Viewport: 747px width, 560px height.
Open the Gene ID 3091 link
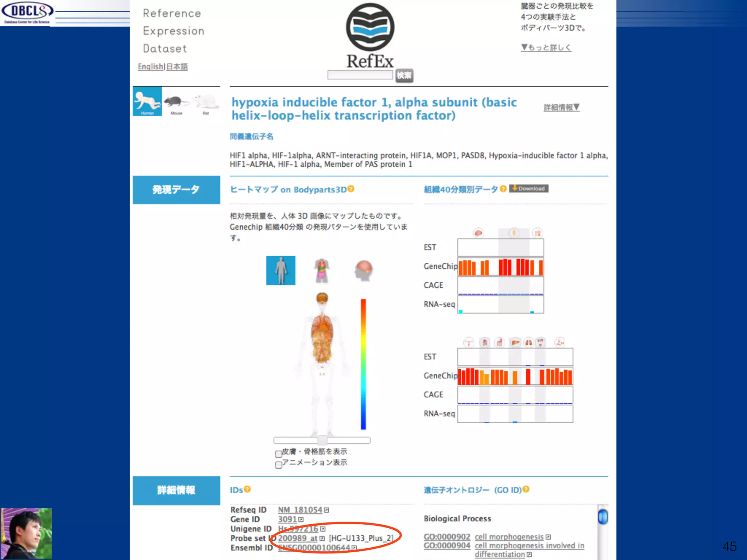pyautogui.click(x=287, y=520)
